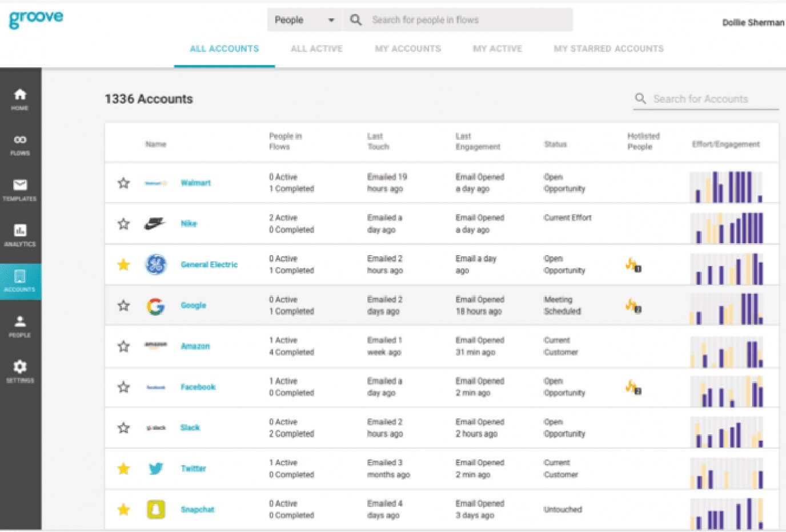
Task: Click the People in Flows column header
Action: pos(285,142)
